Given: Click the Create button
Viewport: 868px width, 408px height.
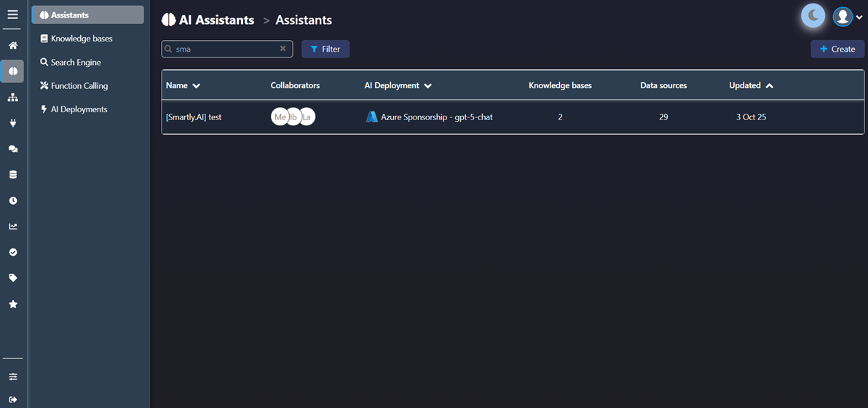Looking at the screenshot, I should 837,49.
